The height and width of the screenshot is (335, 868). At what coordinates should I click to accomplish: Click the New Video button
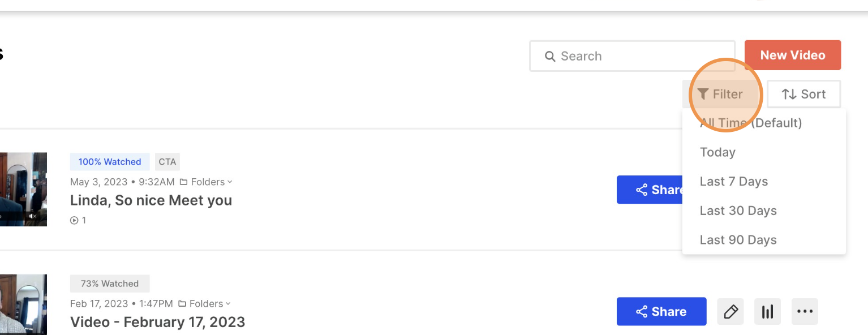pyautogui.click(x=793, y=55)
